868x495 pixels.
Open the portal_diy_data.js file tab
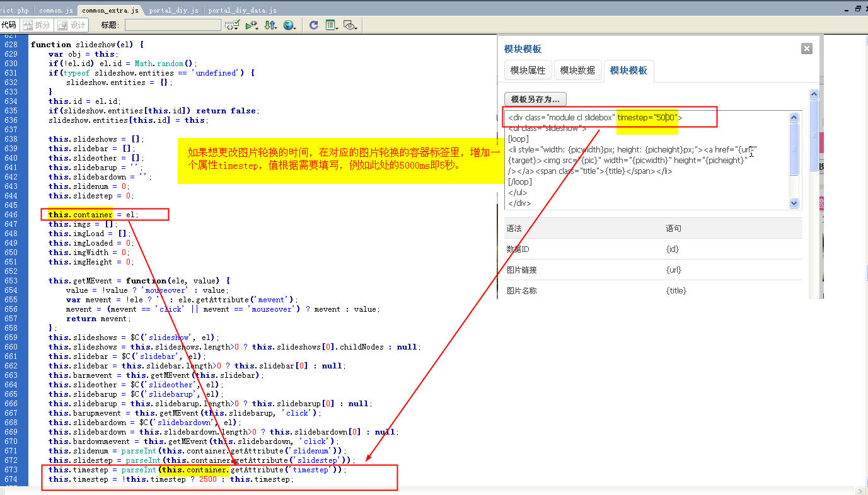coord(242,11)
